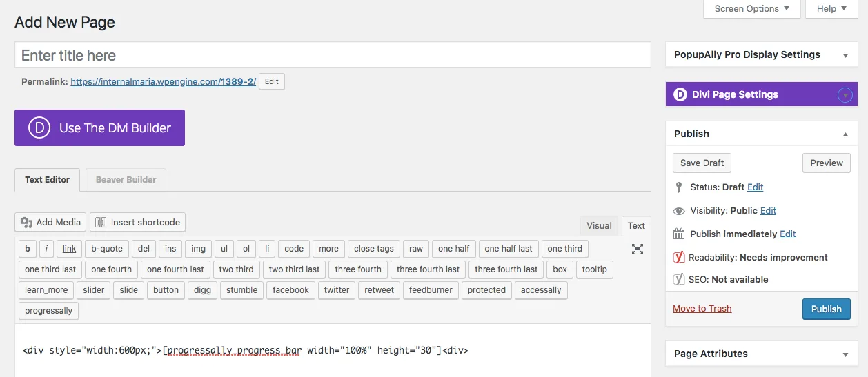868x377 pixels.
Task: Open the Screen Options dropdown
Action: pyautogui.click(x=751, y=9)
